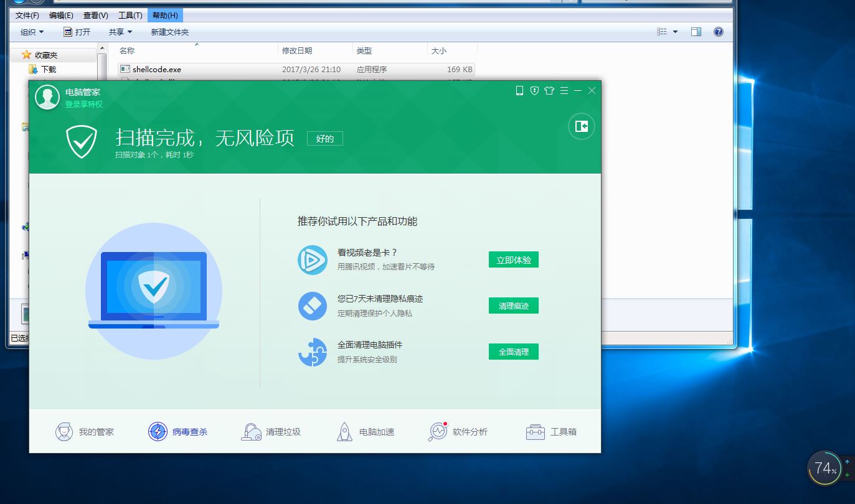Expand 共享 dropdown in Explorer toolbar
The width and height of the screenshot is (855, 504).
(120, 32)
